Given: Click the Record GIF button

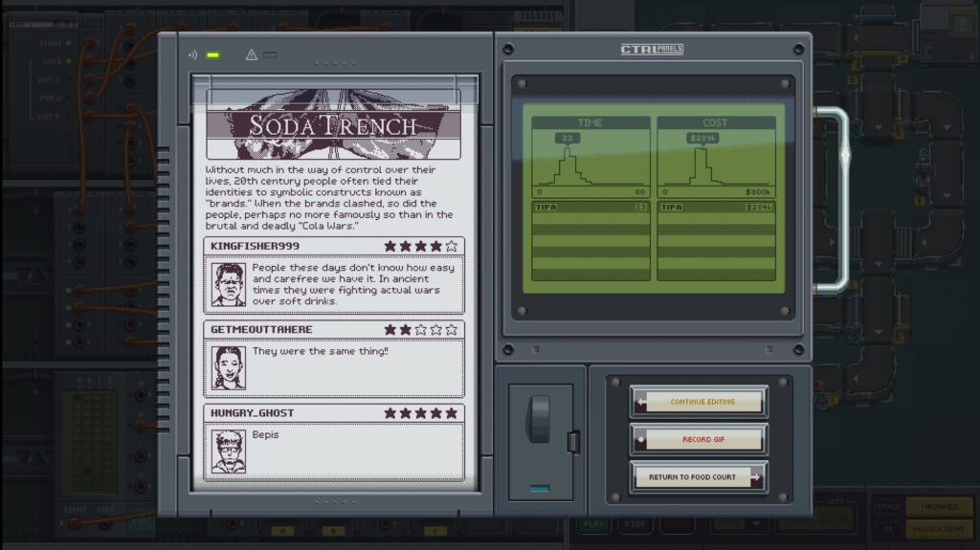Looking at the screenshot, I should pyautogui.click(x=699, y=439).
